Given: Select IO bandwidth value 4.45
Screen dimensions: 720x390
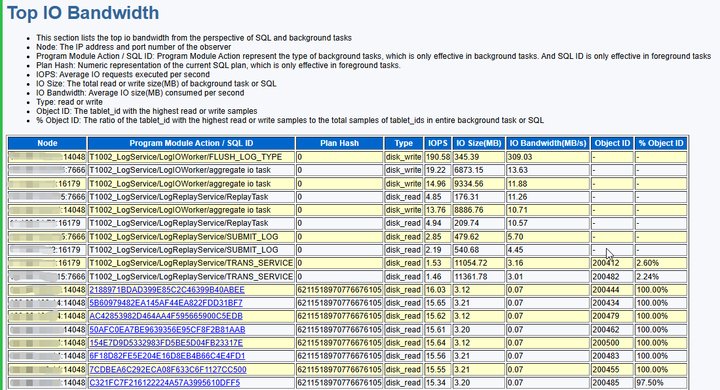Looking at the screenshot, I should [x=516, y=250].
